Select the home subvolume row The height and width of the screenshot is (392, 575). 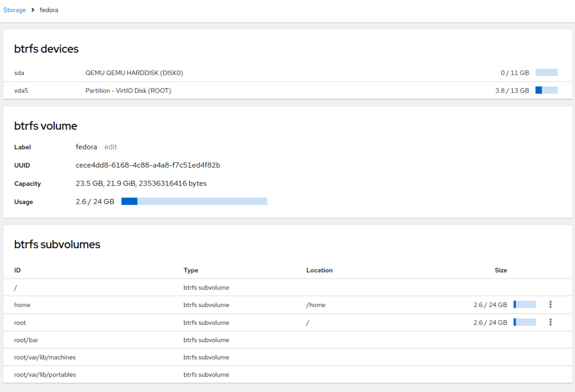[22, 305]
